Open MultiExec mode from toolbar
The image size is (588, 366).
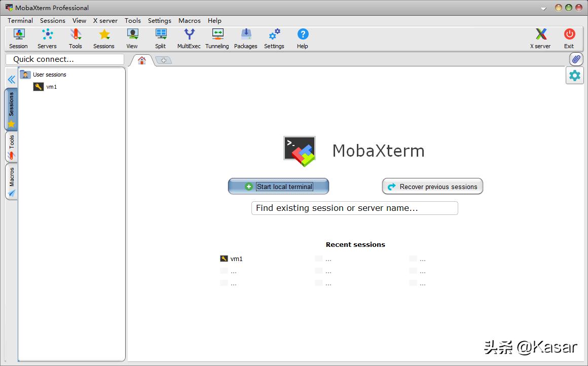pyautogui.click(x=189, y=39)
